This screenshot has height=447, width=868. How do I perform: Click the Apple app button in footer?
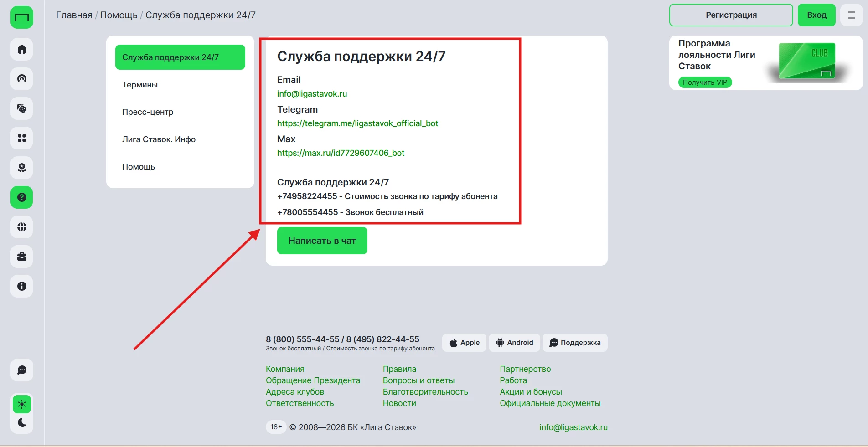pos(464,343)
